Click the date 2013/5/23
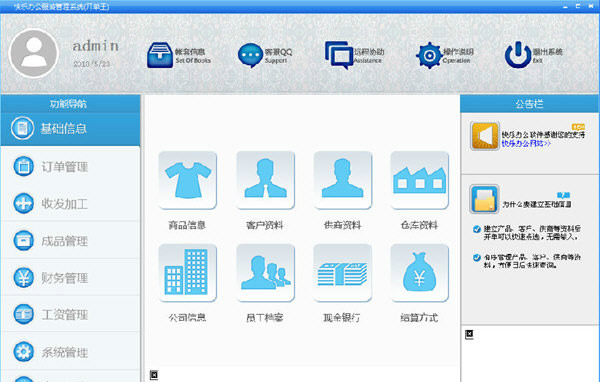Viewport: 600px width, 382px height. [91, 64]
